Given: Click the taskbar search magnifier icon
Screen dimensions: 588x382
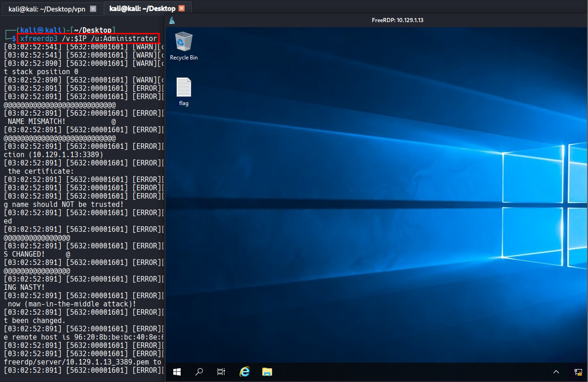Looking at the screenshot, I should [x=199, y=371].
